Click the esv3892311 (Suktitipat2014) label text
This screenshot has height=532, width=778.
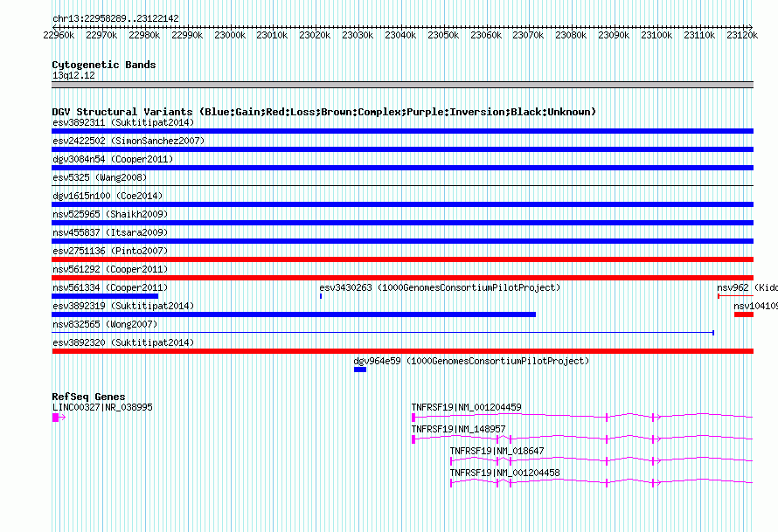(123, 122)
